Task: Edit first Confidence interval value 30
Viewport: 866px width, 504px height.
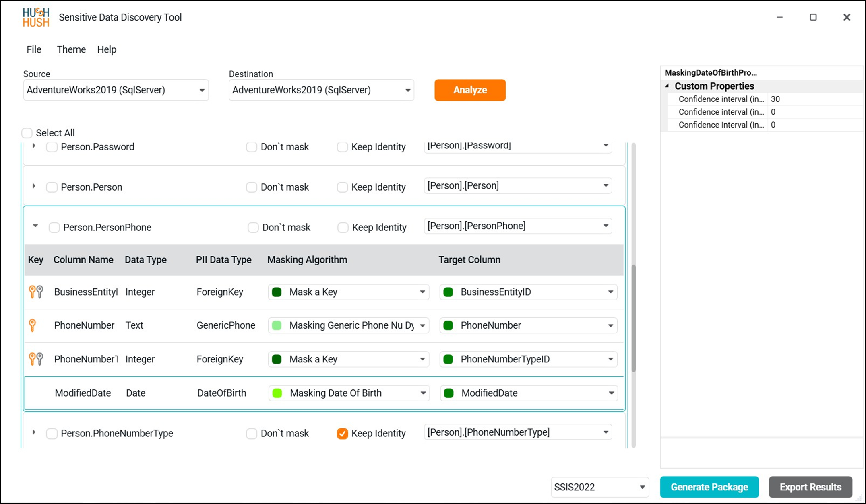Action: (815, 99)
